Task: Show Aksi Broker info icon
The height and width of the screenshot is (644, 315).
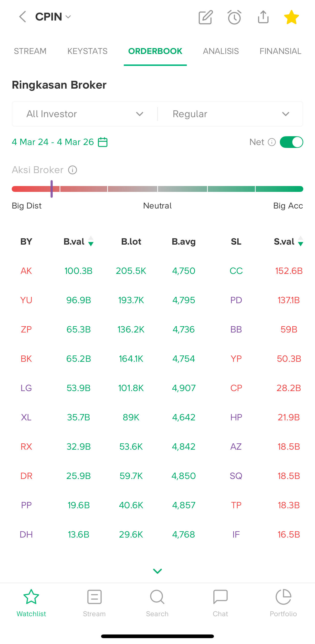Action: tap(73, 170)
